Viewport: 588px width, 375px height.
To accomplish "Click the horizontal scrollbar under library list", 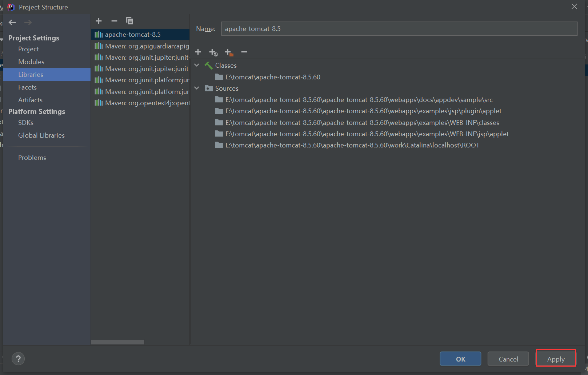I will point(117,342).
